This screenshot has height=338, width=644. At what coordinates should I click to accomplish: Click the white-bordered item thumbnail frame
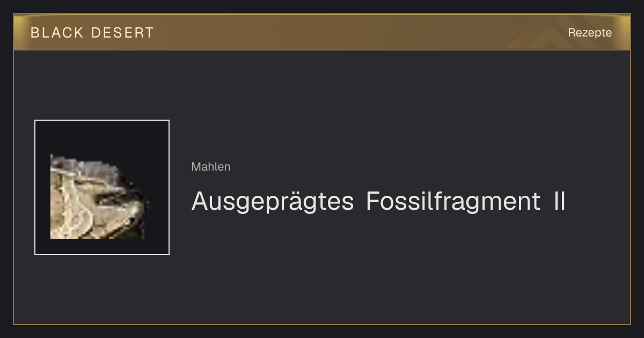(x=102, y=187)
